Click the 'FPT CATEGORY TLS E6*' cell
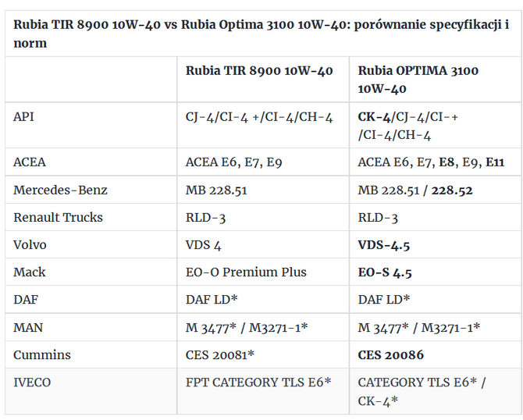The height and width of the screenshot is (420, 523). click(x=258, y=383)
